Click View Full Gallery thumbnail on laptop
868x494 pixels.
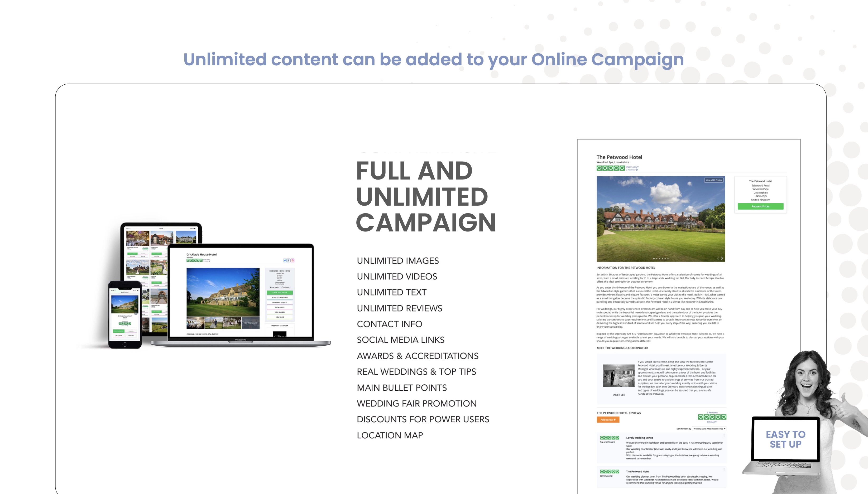[251, 323]
